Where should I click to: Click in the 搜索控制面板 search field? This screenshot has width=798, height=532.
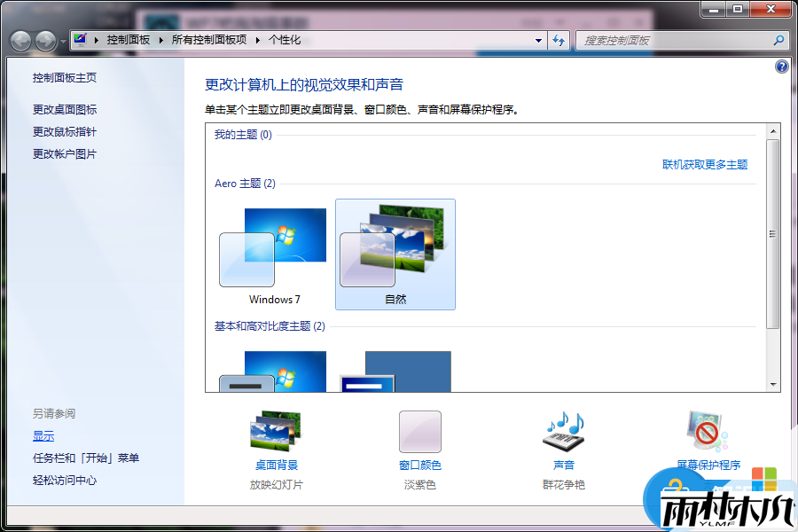pos(674,40)
